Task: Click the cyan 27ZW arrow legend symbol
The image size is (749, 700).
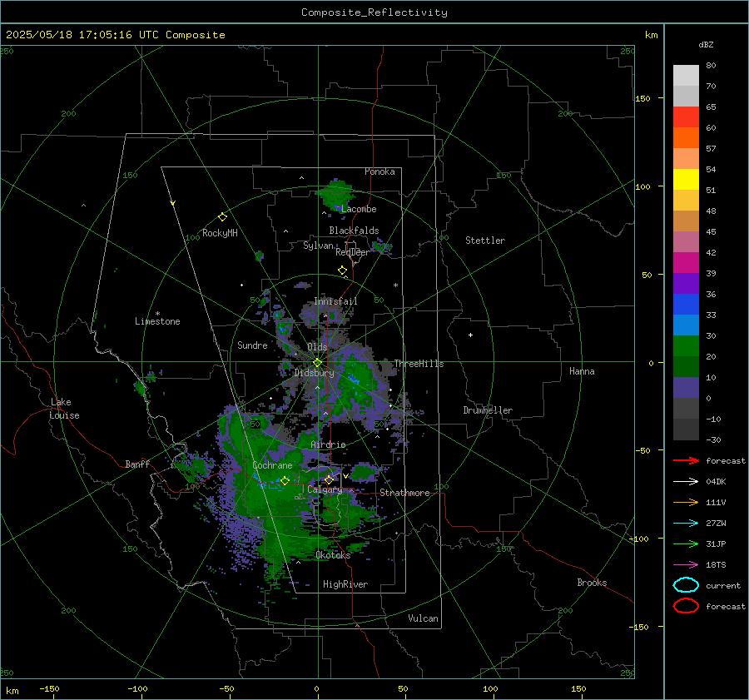Action: click(x=686, y=524)
